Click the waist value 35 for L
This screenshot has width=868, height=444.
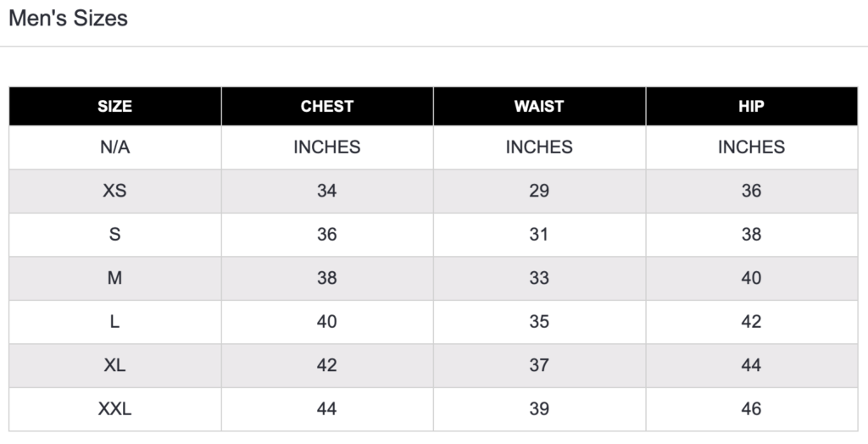coord(539,322)
